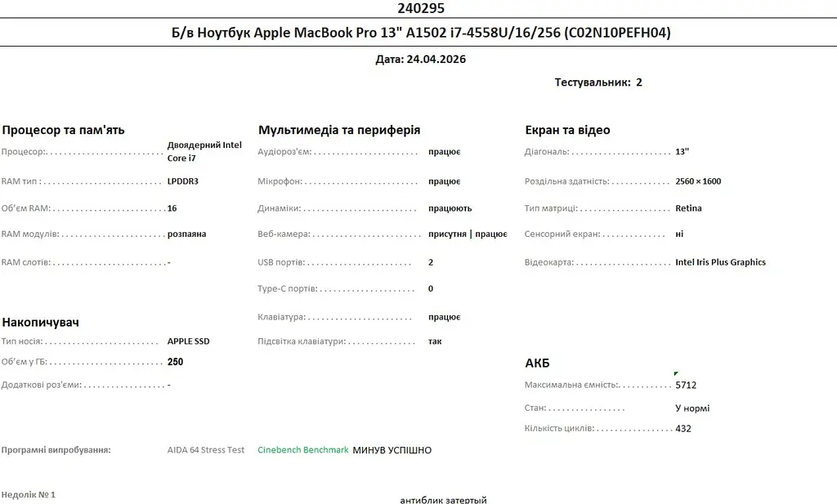Click the green cell comment indicator above 5712

click(x=676, y=373)
